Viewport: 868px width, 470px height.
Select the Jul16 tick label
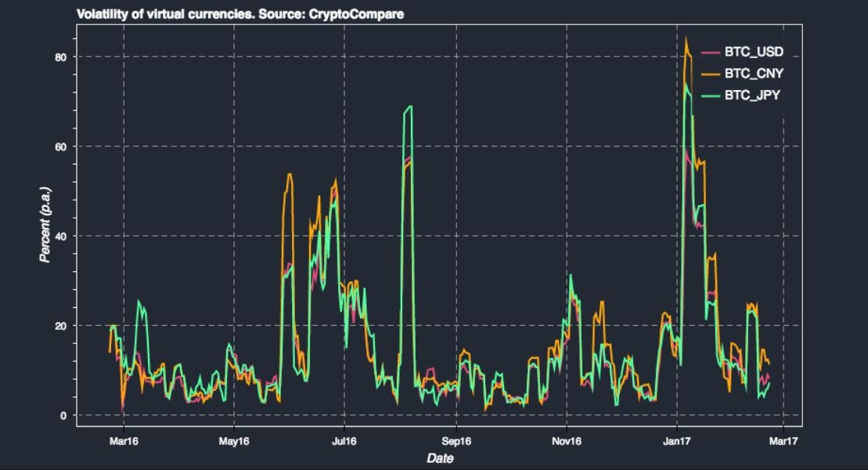343,441
